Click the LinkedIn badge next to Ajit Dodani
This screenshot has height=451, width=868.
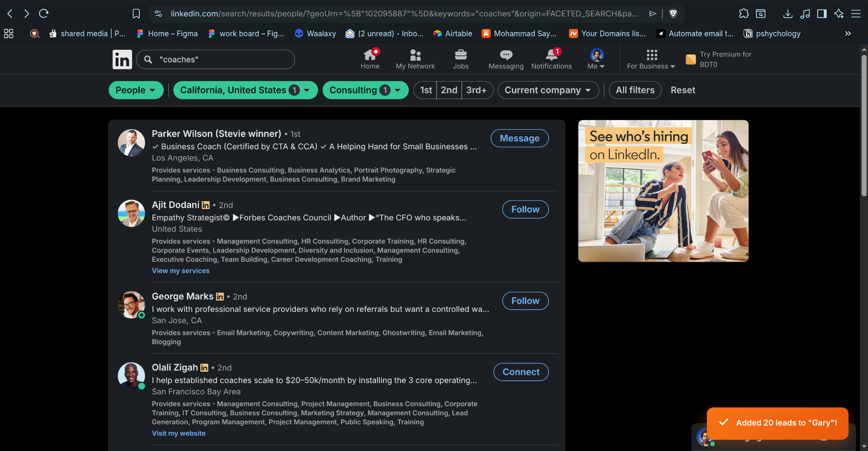pos(206,205)
